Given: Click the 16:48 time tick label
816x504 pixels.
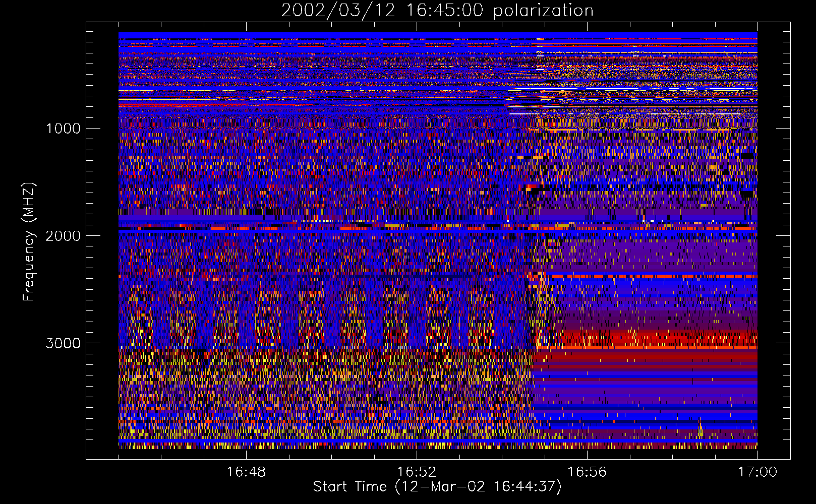Looking at the screenshot, I should tap(246, 472).
